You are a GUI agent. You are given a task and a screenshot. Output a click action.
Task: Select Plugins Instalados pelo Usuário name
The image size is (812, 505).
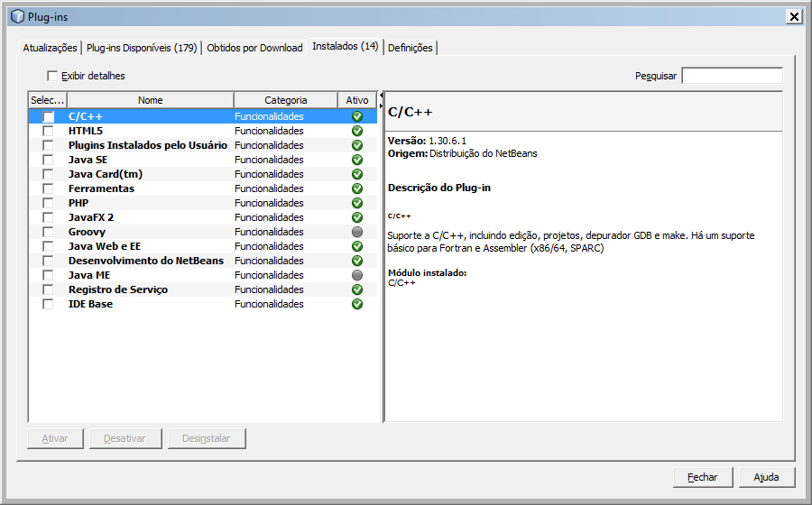(x=148, y=145)
